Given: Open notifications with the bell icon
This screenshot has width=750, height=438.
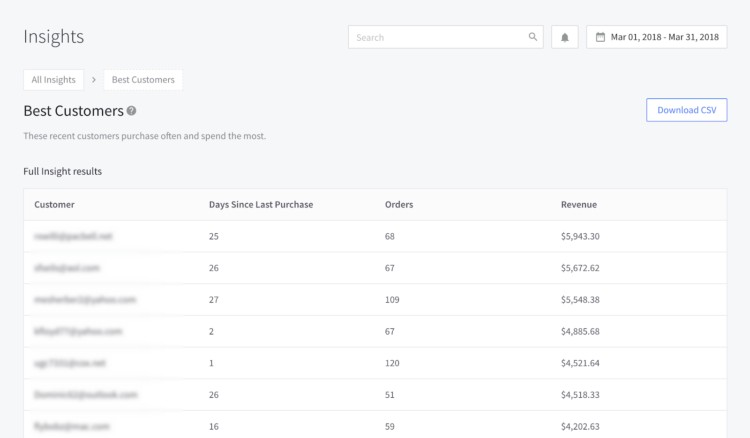Looking at the screenshot, I should 564,38.
